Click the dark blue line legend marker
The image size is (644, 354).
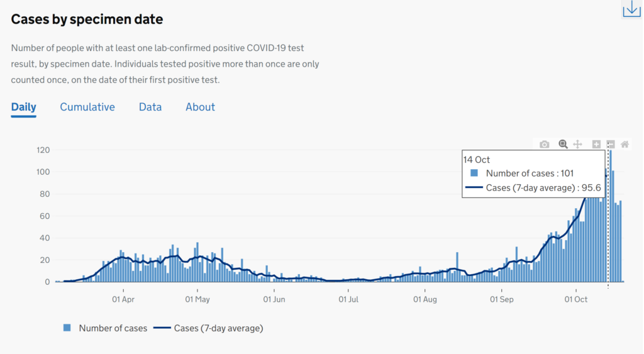[162, 328]
